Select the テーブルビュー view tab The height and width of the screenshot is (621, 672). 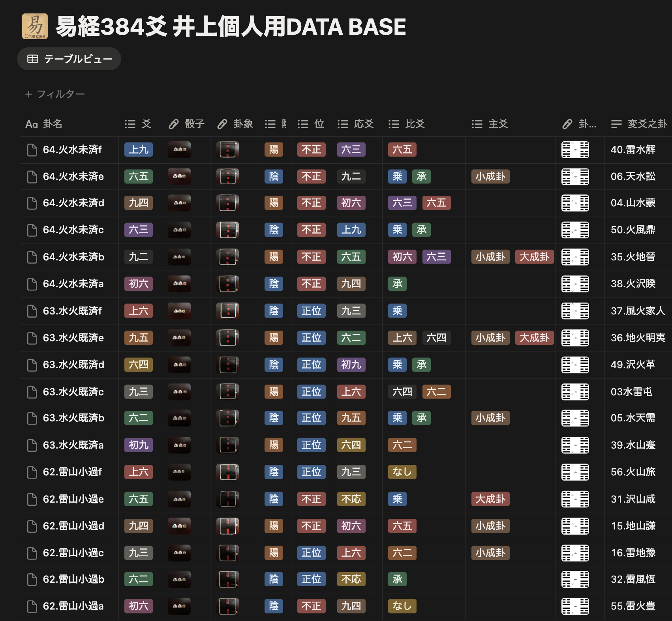click(69, 59)
